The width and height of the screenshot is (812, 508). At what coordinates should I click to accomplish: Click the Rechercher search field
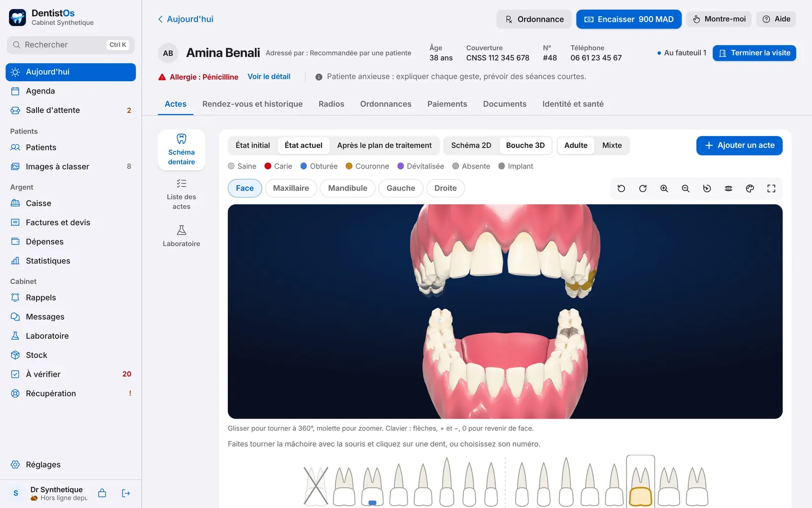pyautogui.click(x=71, y=45)
